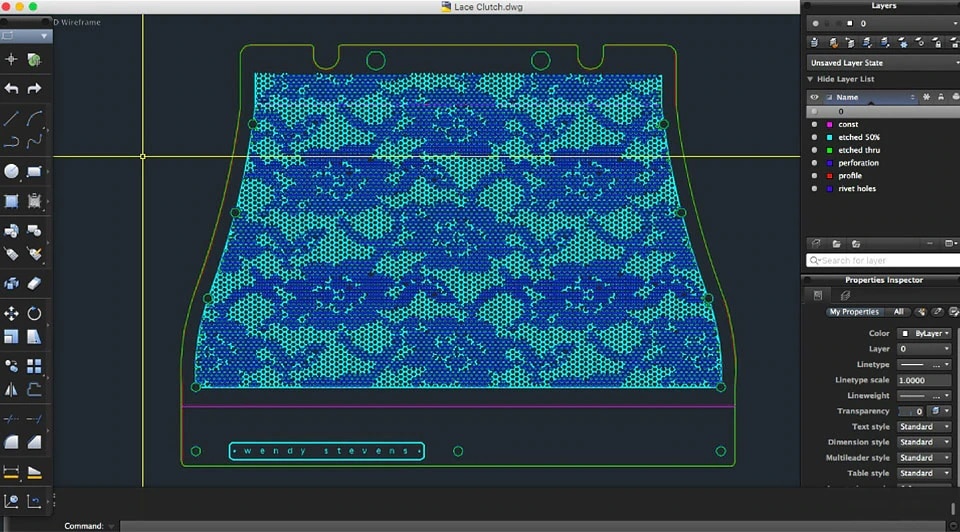Click the Undo arrow in the tool palette
The height and width of the screenshot is (532, 960).
coord(11,89)
